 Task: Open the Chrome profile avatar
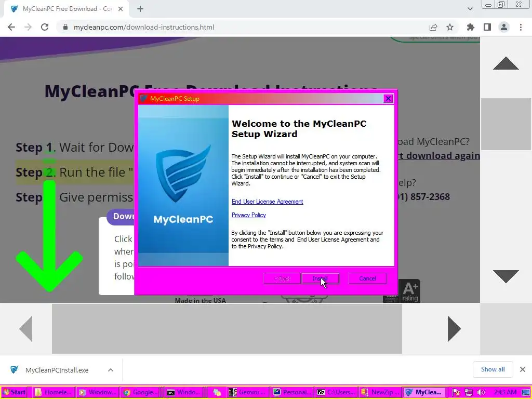[504, 27]
